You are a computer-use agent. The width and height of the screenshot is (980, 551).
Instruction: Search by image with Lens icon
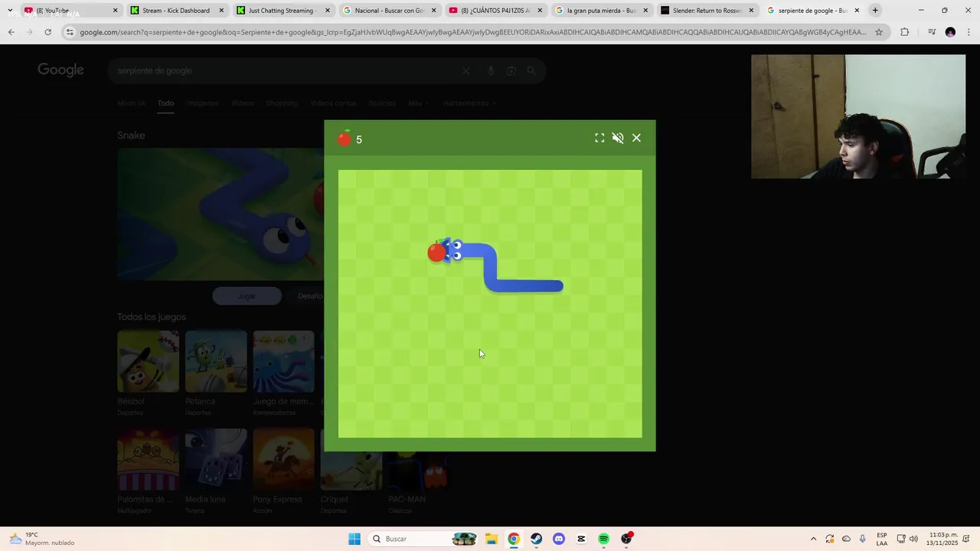(511, 70)
